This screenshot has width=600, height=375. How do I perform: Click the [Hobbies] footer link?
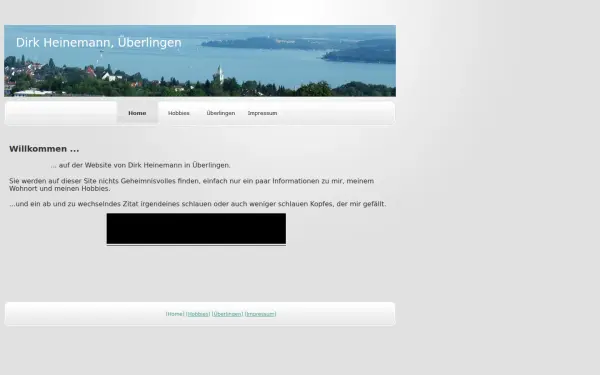(198, 314)
